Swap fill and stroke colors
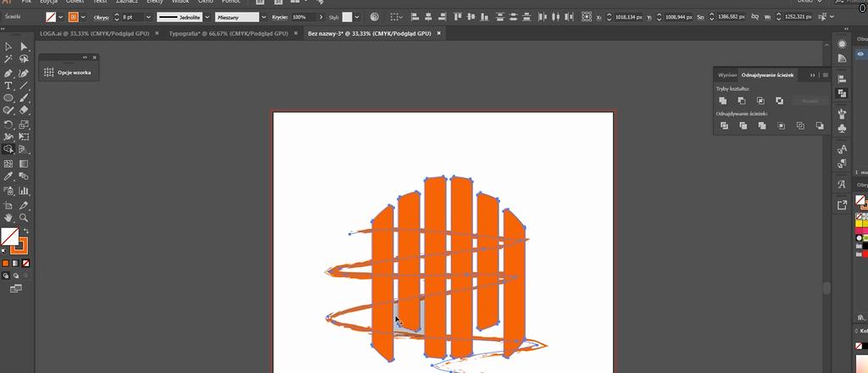Image resolution: width=868 pixels, height=373 pixels. click(25, 231)
